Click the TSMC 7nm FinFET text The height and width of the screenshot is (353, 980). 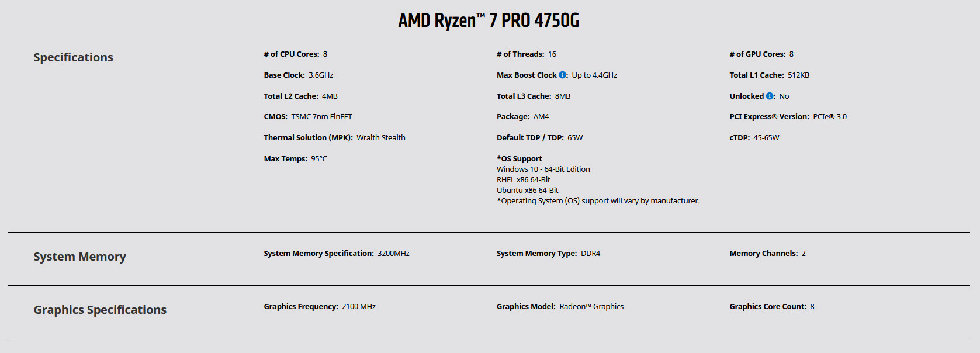point(321,117)
